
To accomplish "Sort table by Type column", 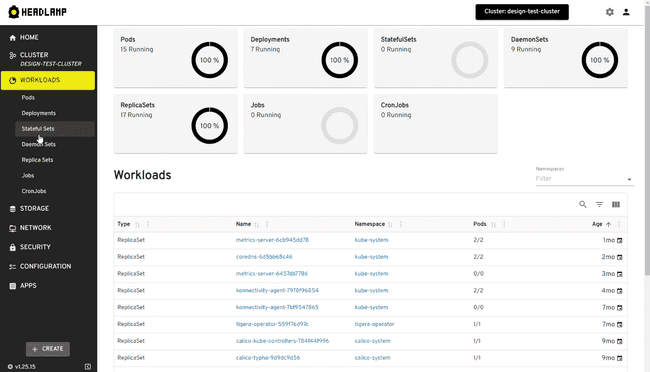I will (x=137, y=224).
